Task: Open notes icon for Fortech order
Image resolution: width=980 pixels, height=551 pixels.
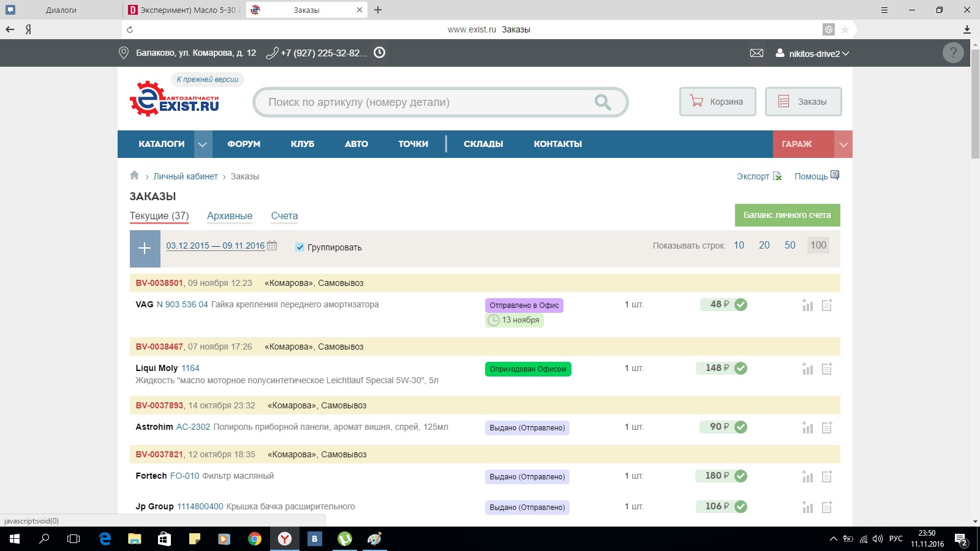Action: [x=827, y=476]
